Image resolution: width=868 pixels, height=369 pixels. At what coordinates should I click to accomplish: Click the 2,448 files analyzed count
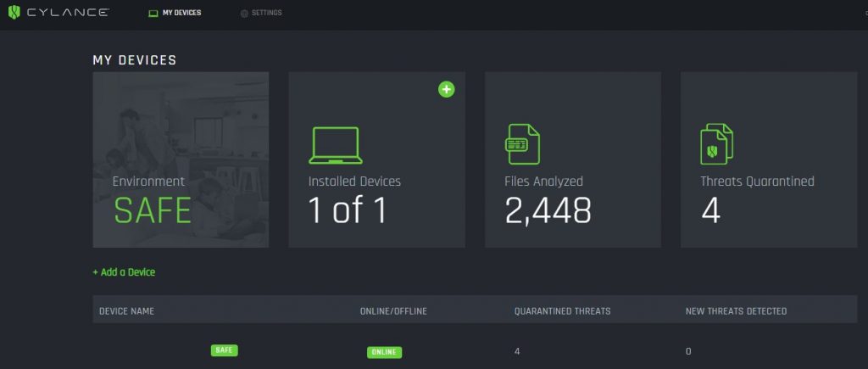point(548,210)
